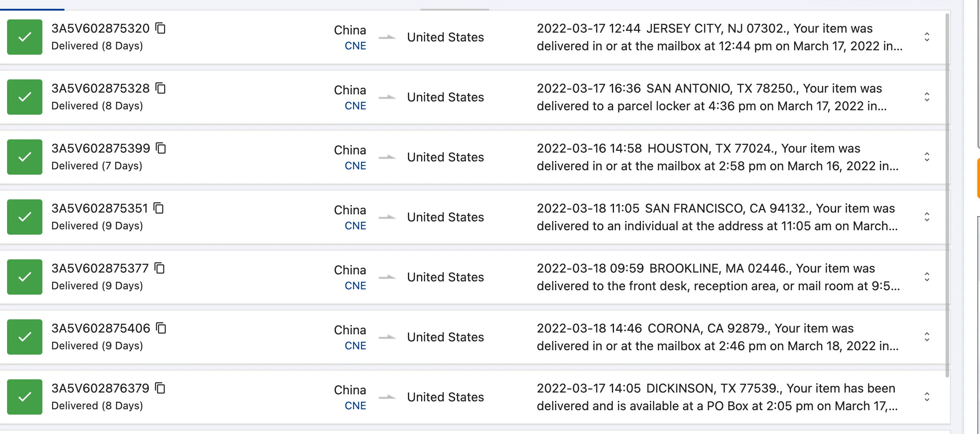Expand details for the Brookline shipment
Screen dimensions: 980x434
click(x=927, y=277)
